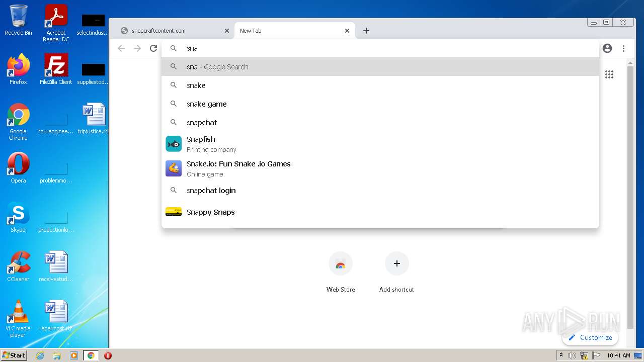Go back using the back arrow
The height and width of the screenshot is (362, 644).
(121, 48)
